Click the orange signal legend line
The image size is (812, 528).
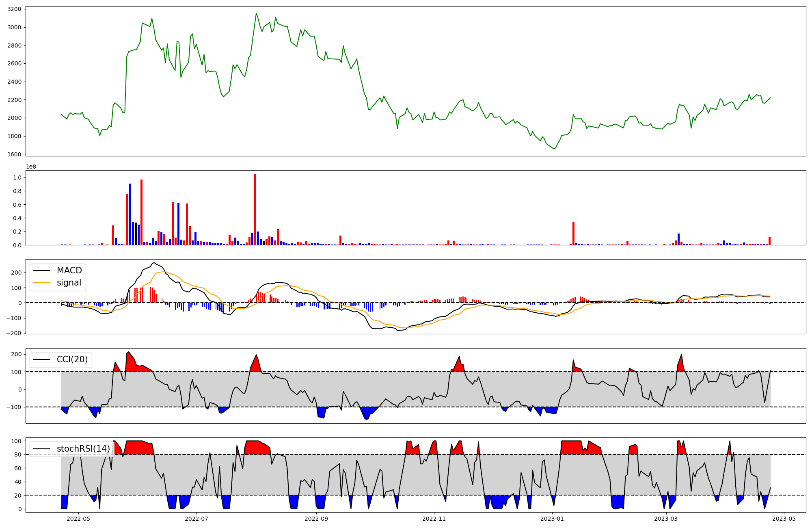[41, 283]
